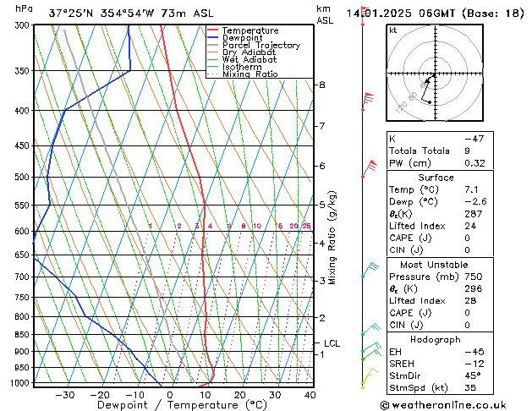
Task: Click the 300 hPa pressure axis label
Action: tap(24, 25)
